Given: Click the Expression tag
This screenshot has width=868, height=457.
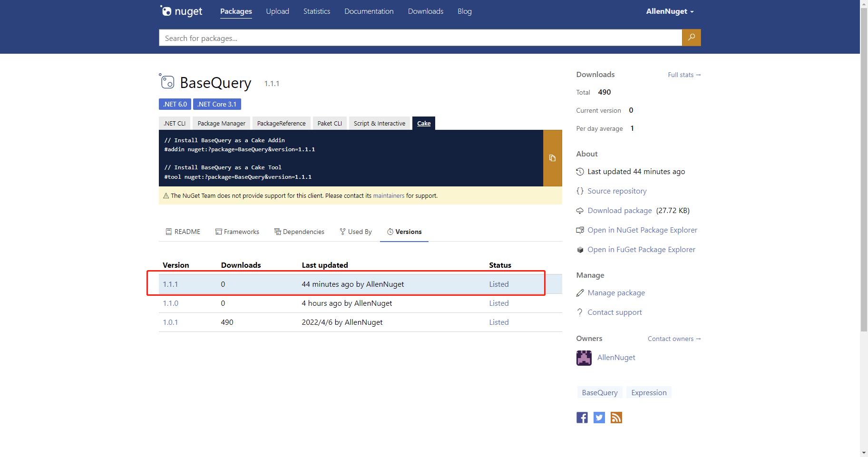Looking at the screenshot, I should 649,392.
